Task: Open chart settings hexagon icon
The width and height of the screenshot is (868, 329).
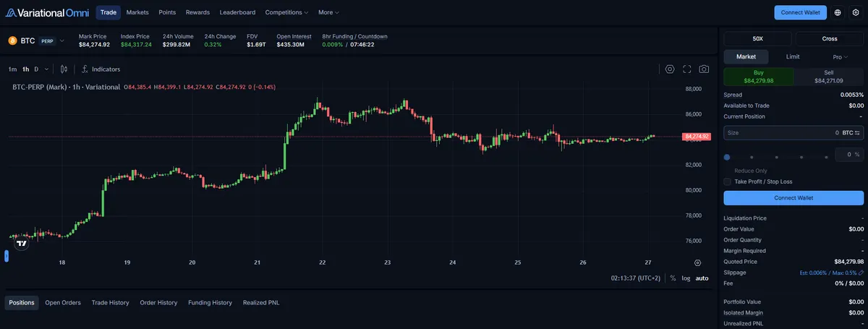Action: click(670, 69)
